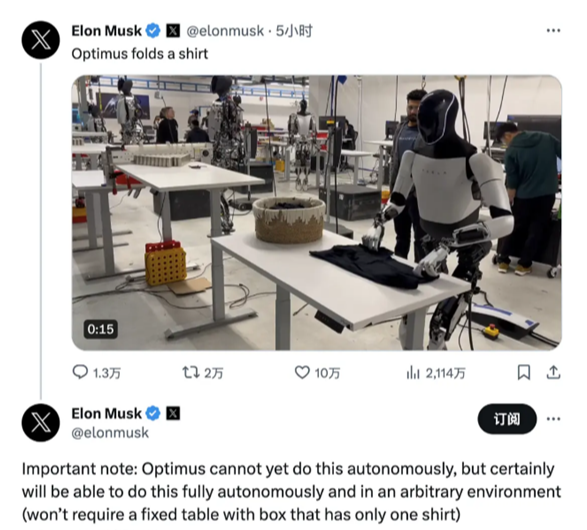Screen dimensions: 587x530
Task: Repost the tweet via retweet icon
Action: tap(191, 372)
